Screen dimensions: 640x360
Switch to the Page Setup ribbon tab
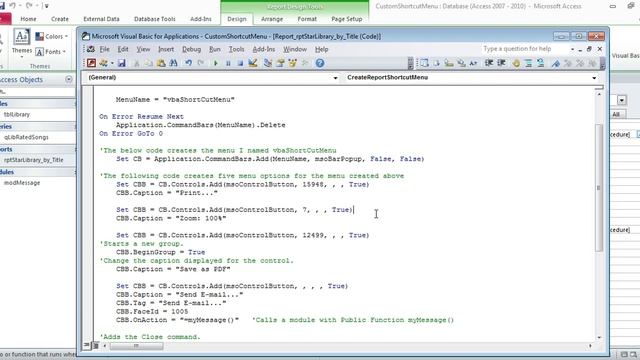point(347,19)
